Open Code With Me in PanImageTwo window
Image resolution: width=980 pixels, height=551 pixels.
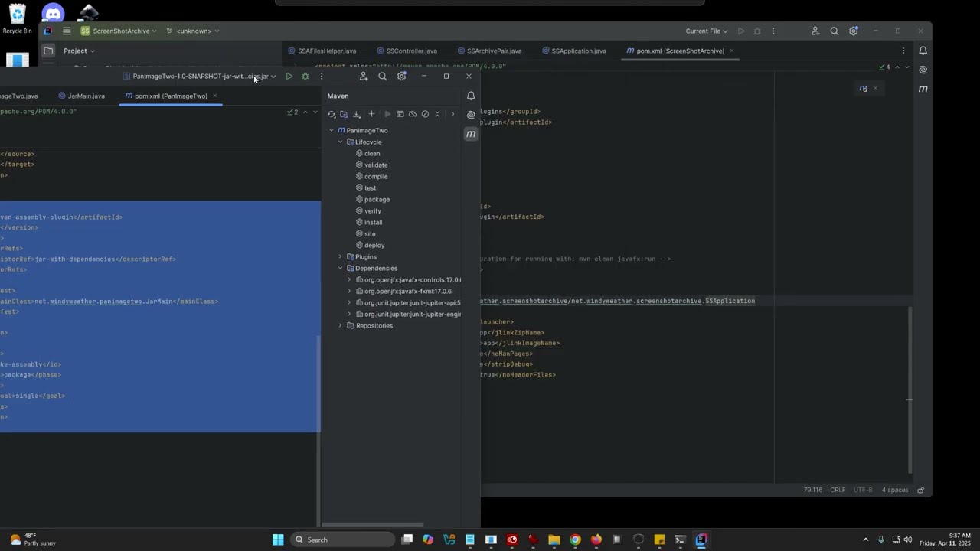pyautogui.click(x=364, y=77)
